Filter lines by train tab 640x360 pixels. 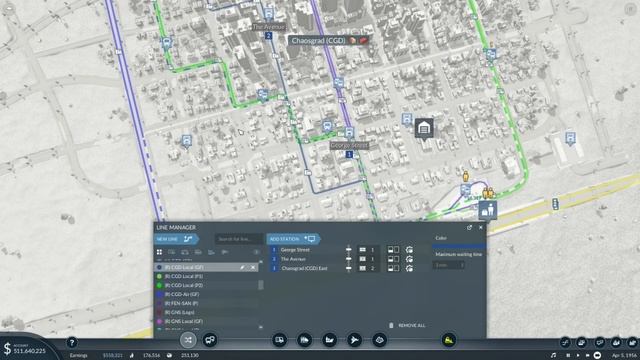[x=198, y=252]
